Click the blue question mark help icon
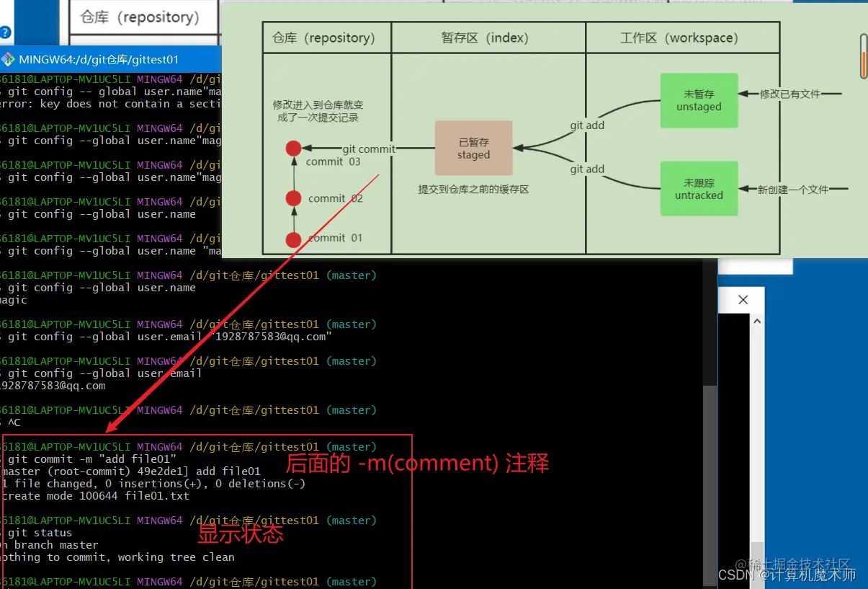The image size is (868, 589). 5,32
